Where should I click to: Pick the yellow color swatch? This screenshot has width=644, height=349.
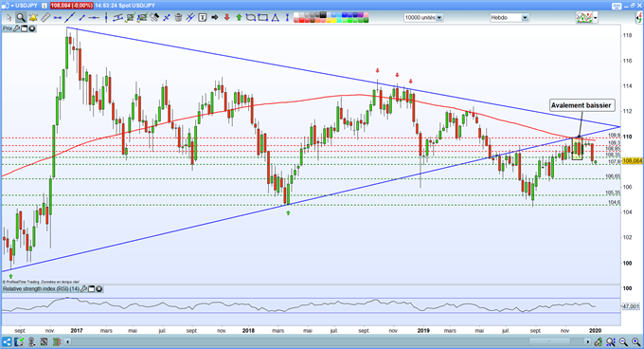[x=333, y=20]
